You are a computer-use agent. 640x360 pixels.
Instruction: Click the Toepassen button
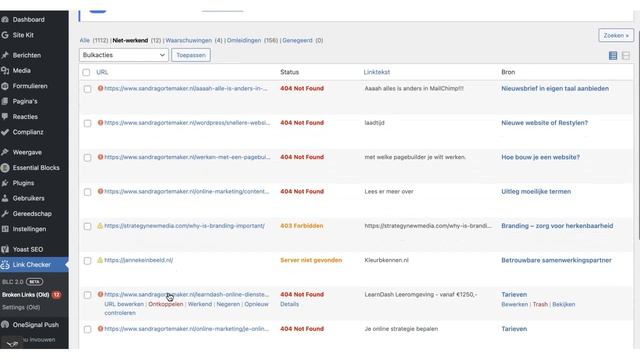(191, 55)
